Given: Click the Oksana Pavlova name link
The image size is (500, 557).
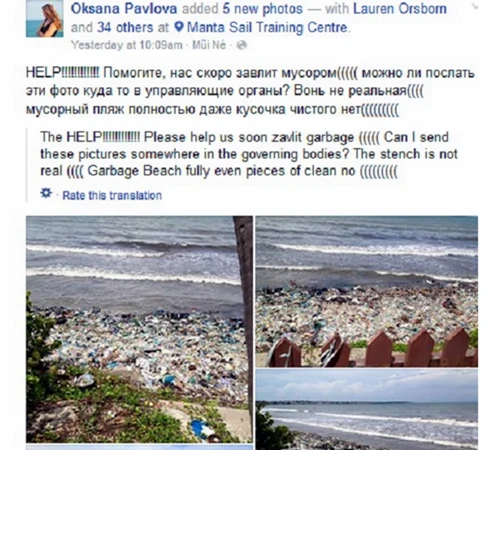Looking at the screenshot, I should 124,9.
